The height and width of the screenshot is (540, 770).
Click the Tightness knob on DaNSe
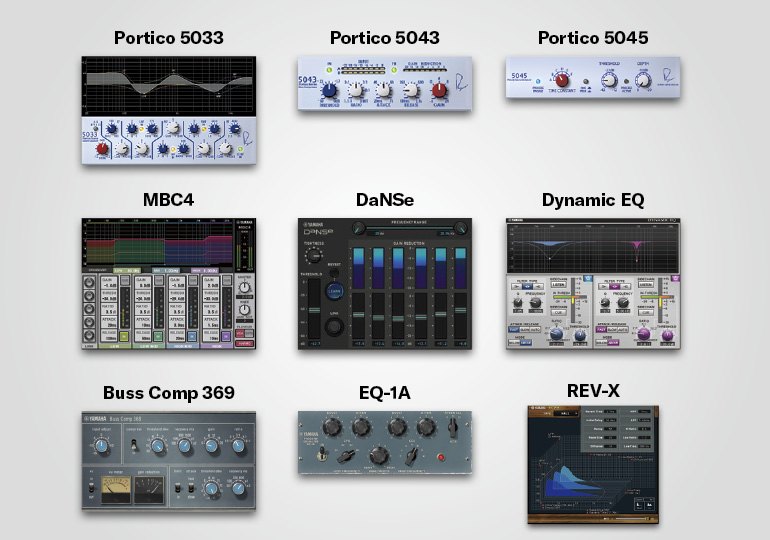[x=315, y=256]
